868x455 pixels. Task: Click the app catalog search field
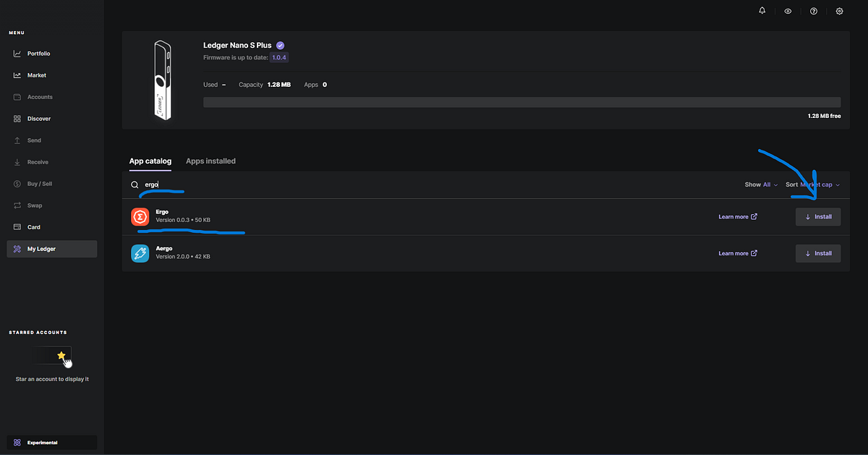[x=434, y=184]
